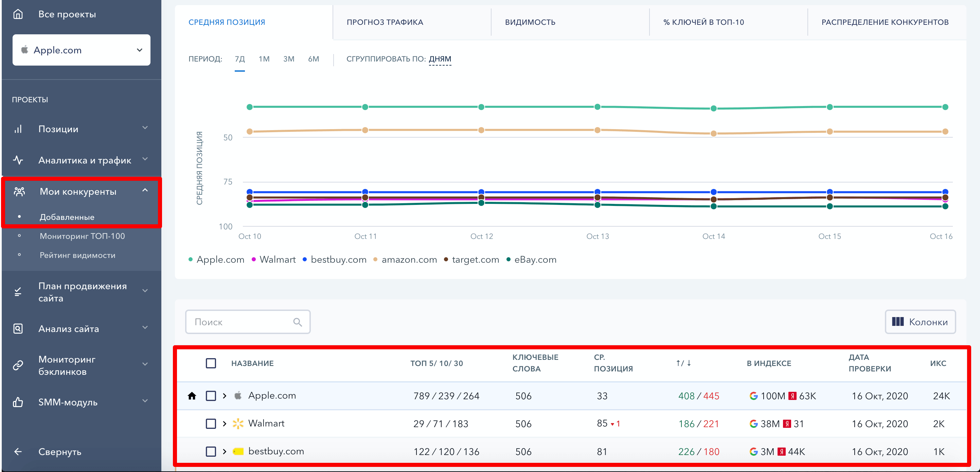980x472 pixels.
Task: Open the Apple.com project dropdown
Action: 82,50
